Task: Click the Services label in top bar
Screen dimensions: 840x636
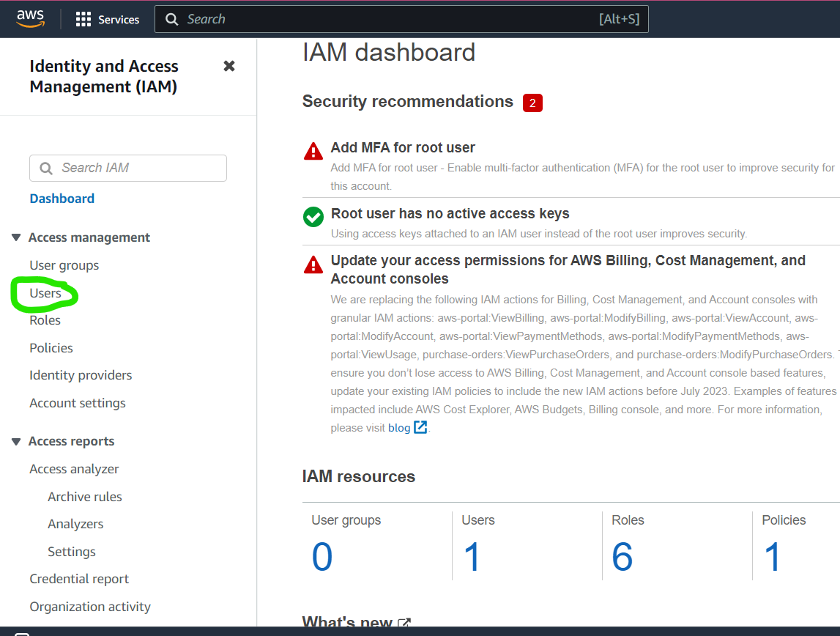Action: point(119,20)
